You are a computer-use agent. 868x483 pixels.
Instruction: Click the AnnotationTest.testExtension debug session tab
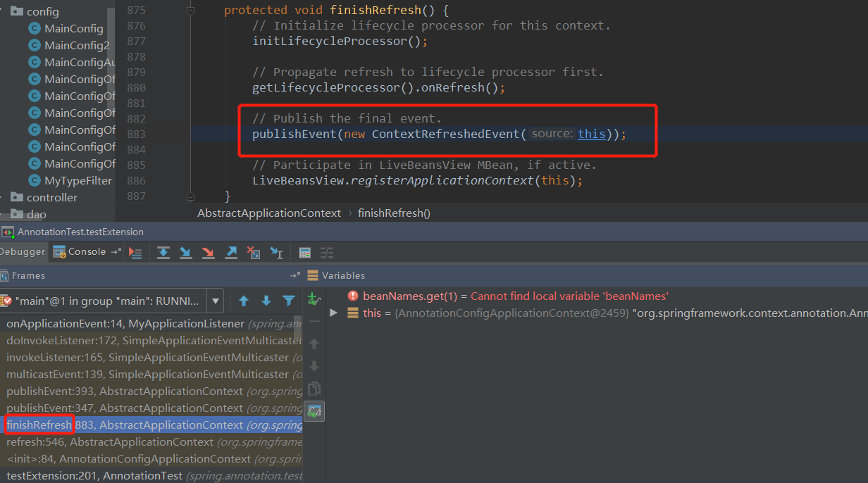click(80, 232)
